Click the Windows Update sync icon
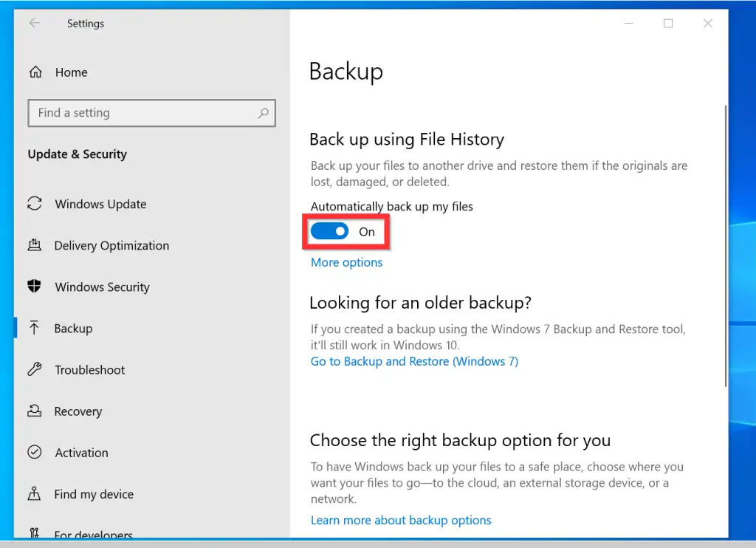 point(34,204)
